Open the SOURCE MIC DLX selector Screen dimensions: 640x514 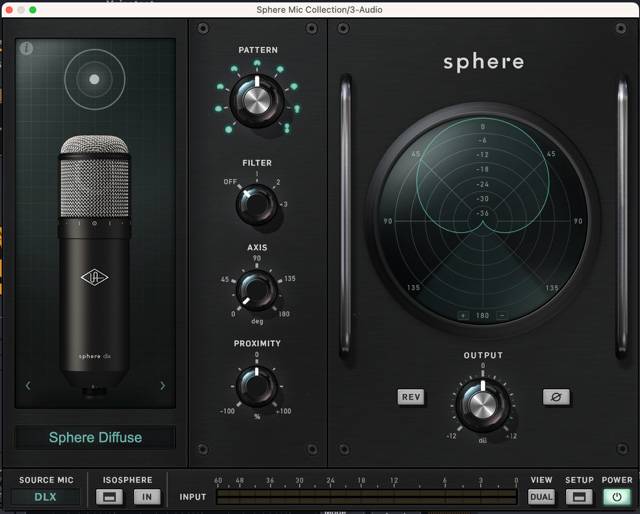[45, 497]
